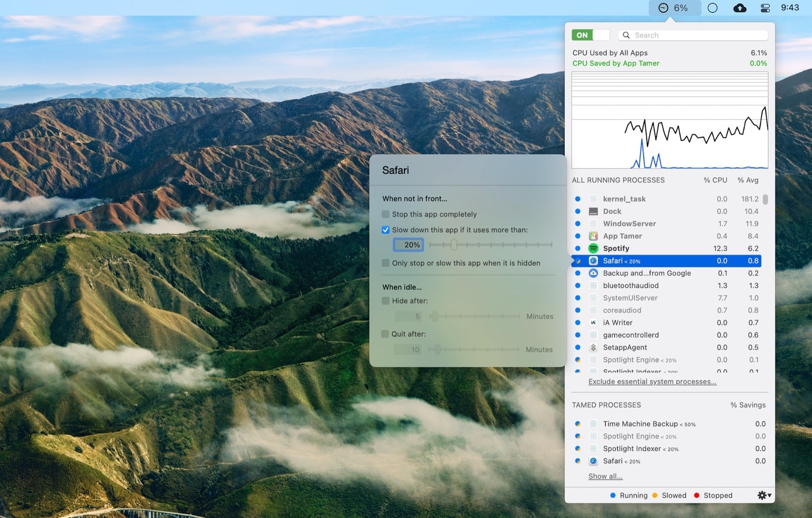Click the Quit after 10 minutes field

(x=408, y=349)
